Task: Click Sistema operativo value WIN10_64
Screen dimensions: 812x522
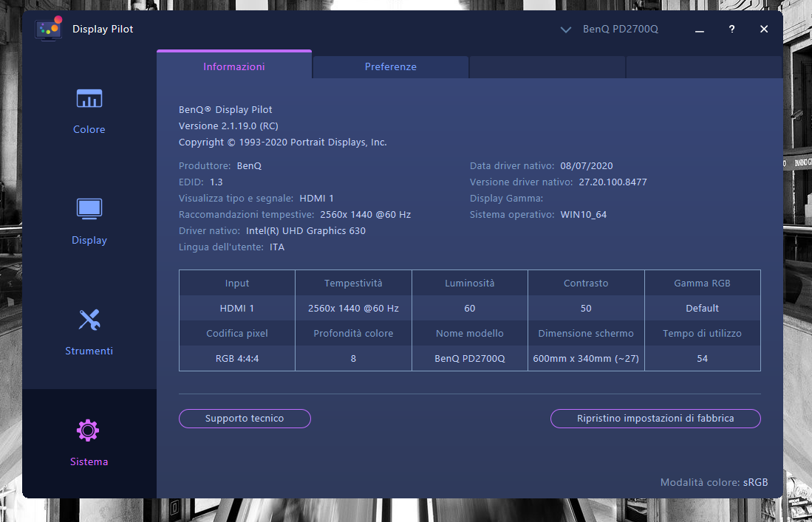Action: click(x=583, y=215)
